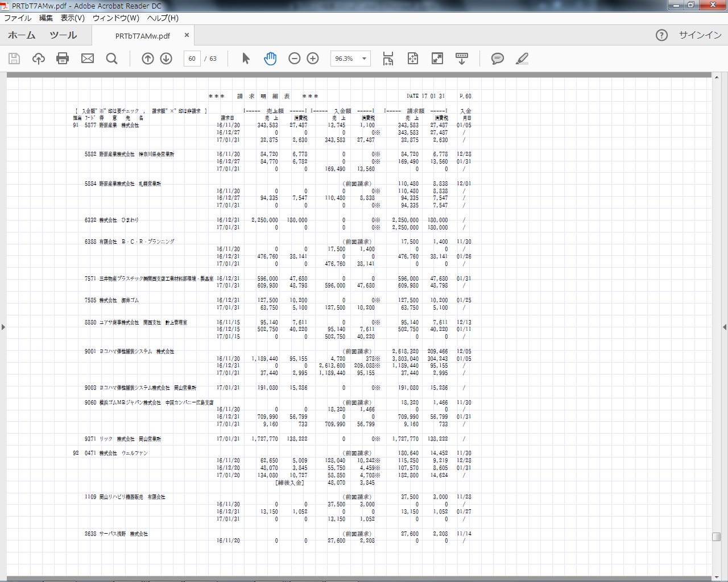The image size is (728, 582).
Task: Add a comment sticky note
Action: [498, 59]
